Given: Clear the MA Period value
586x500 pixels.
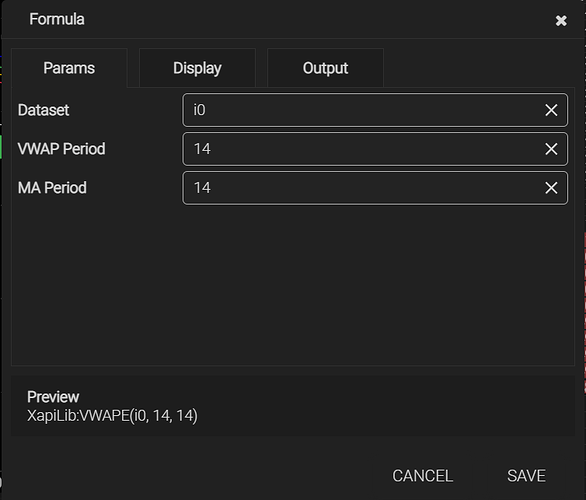Looking at the screenshot, I should click(x=551, y=188).
